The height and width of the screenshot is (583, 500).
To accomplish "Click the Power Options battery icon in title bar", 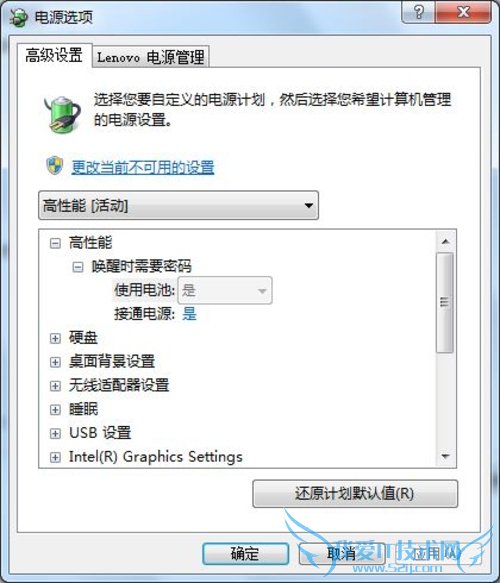I will pyautogui.click(x=18, y=17).
